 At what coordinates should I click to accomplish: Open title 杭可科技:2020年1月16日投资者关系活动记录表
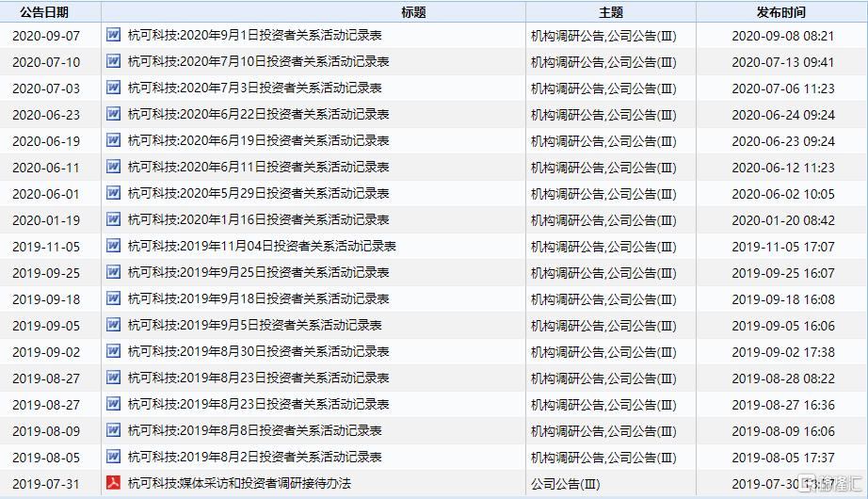pyautogui.click(x=259, y=220)
